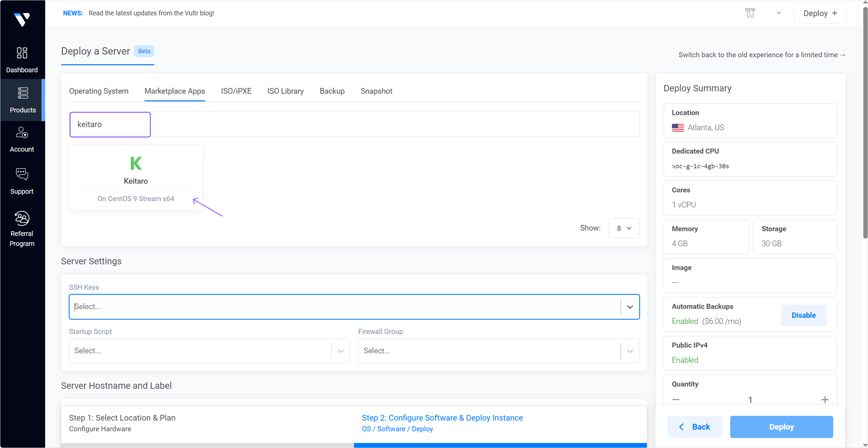Disable Automatic Backups
Viewport: 868px width, 448px height.
click(x=803, y=315)
